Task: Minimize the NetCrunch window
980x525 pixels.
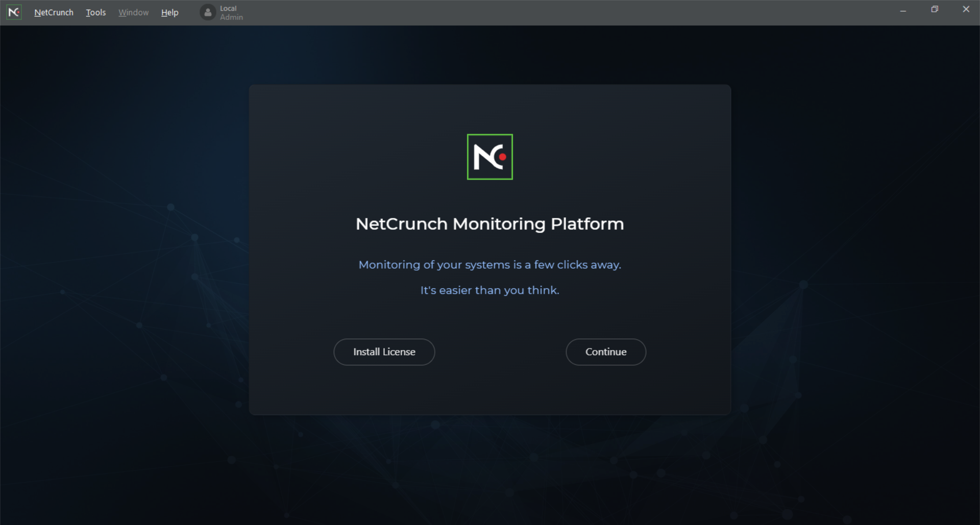Action: point(903,10)
